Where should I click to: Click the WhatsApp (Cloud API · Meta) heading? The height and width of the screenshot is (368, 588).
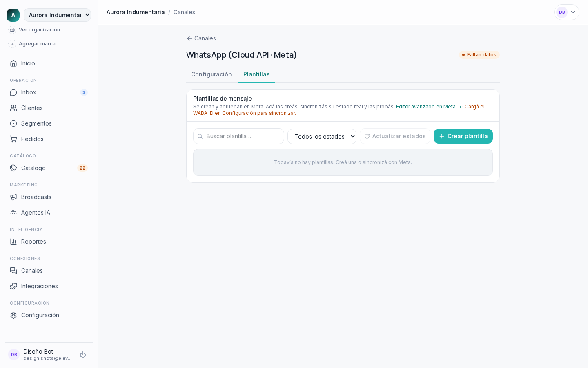coord(241,55)
